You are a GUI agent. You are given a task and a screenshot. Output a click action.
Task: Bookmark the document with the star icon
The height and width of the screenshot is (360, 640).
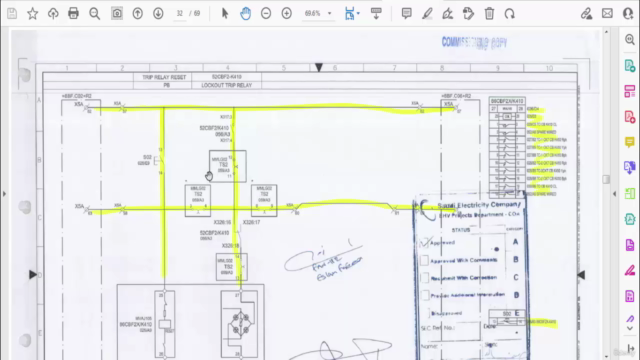(x=32, y=13)
